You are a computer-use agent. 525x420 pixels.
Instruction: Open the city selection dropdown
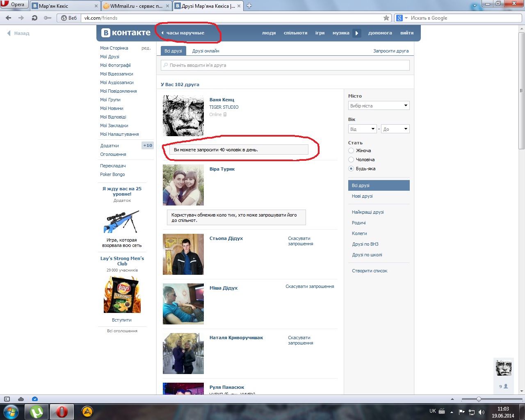point(379,106)
